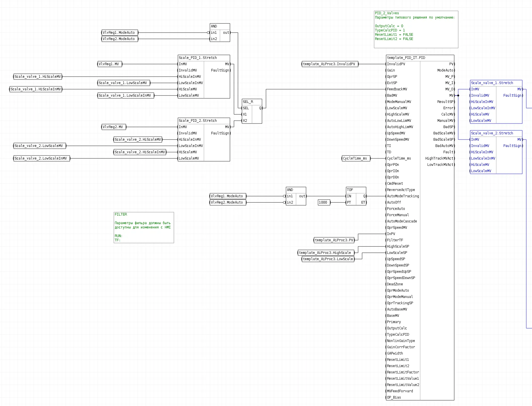Click the GAPwidth input pin
This screenshot has width=532, height=406.
coord(395,353)
